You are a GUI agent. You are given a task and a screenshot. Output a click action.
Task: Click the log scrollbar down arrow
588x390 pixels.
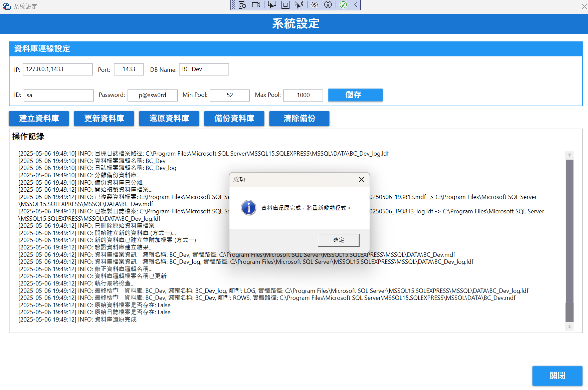coord(570,327)
